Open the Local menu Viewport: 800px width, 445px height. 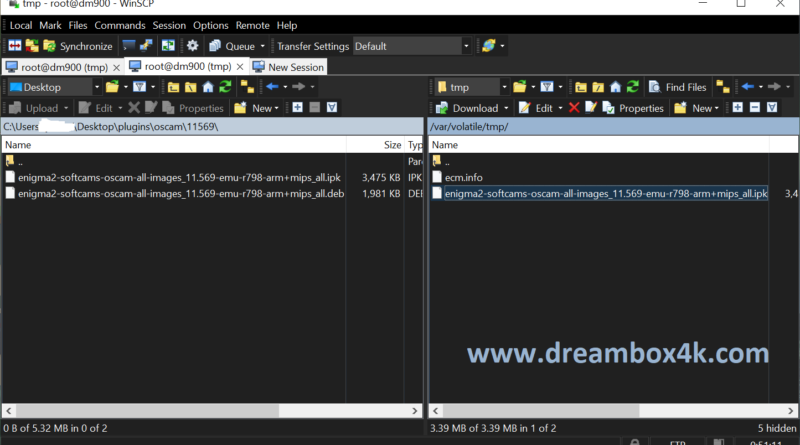(x=21, y=25)
